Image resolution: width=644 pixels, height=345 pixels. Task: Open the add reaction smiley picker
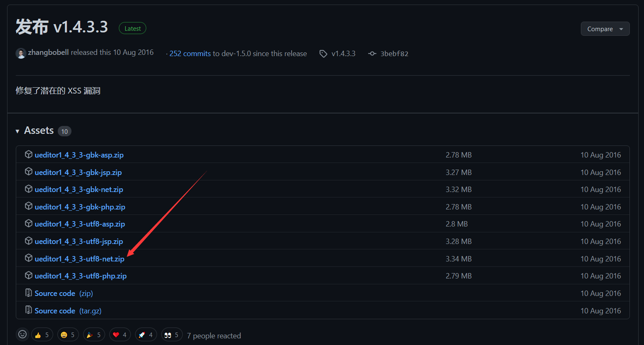point(22,334)
